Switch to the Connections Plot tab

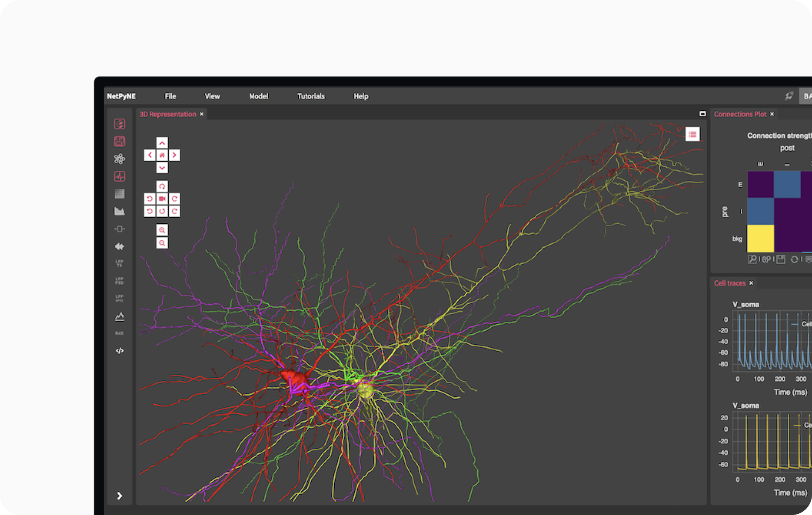740,114
